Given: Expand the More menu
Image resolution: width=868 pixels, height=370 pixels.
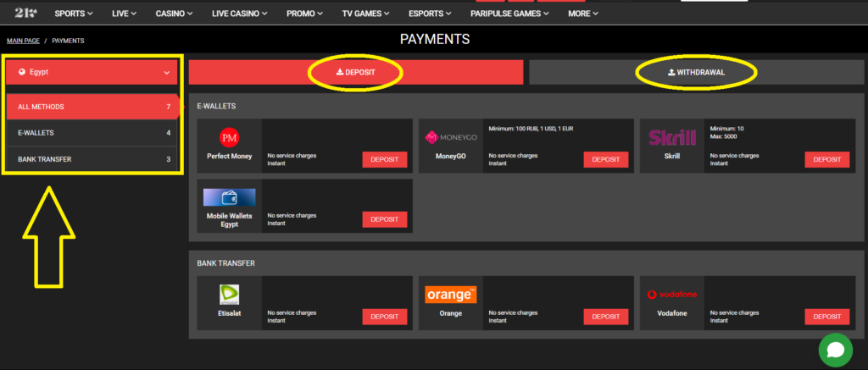Looking at the screenshot, I should coord(583,14).
